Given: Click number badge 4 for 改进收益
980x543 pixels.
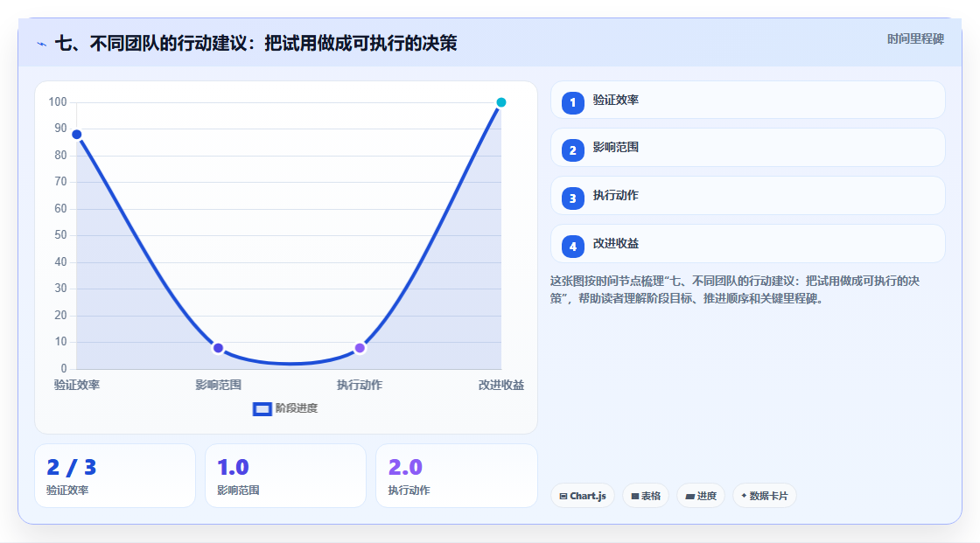Looking at the screenshot, I should click(x=572, y=247).
